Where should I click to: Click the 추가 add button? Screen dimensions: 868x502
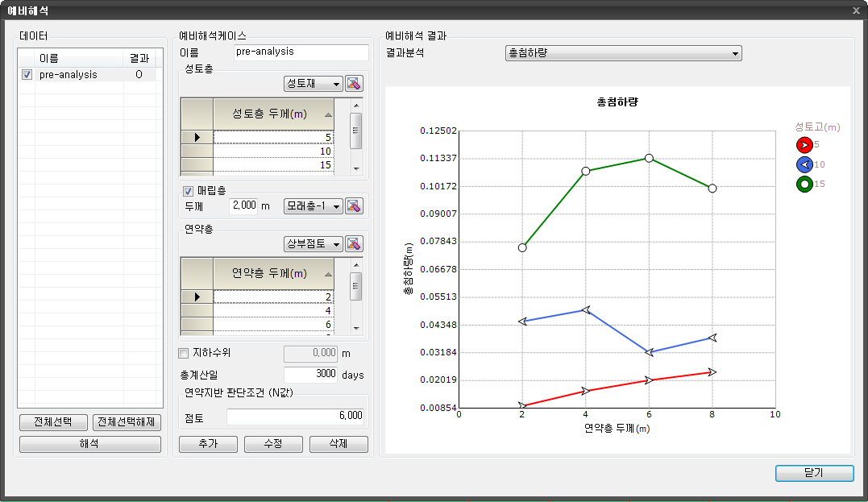[x=208, y=445]
